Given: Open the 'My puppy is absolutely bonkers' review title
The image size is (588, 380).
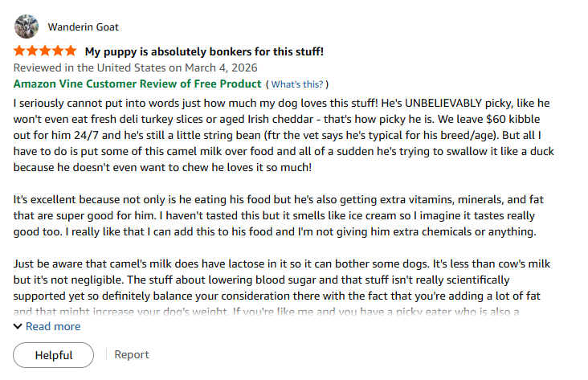Looking at the screenshot, I should point(204,52).
